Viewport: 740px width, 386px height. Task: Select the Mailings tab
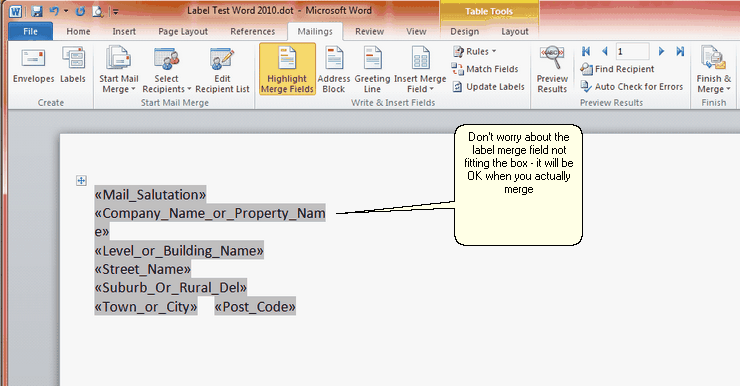[x=315, y=31]
